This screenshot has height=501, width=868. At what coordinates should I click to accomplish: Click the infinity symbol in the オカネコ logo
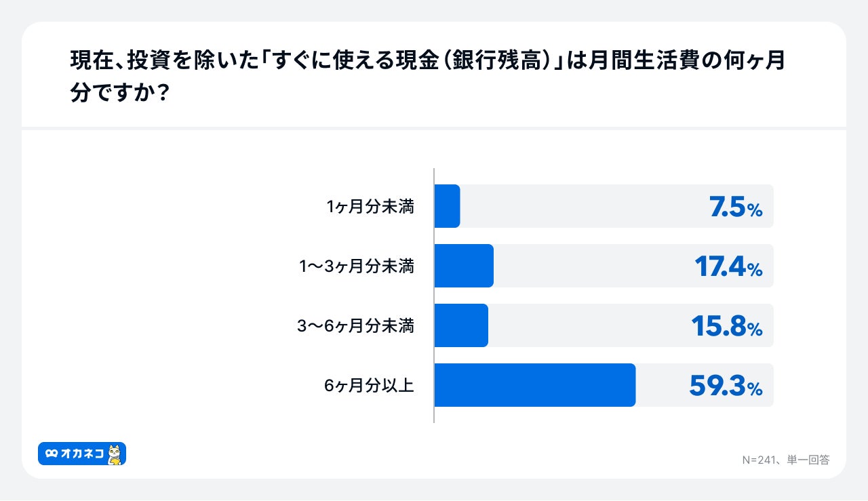(x=51, y=454)
